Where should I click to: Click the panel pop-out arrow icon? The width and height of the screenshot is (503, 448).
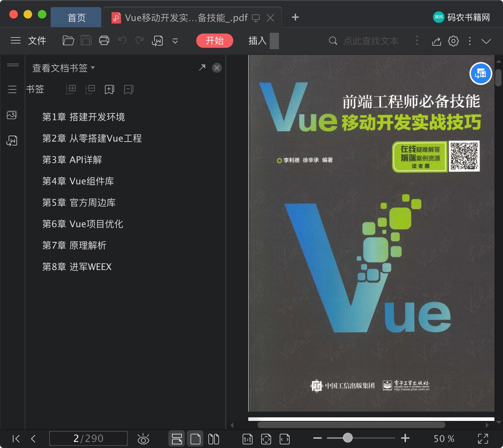[202, 67]
